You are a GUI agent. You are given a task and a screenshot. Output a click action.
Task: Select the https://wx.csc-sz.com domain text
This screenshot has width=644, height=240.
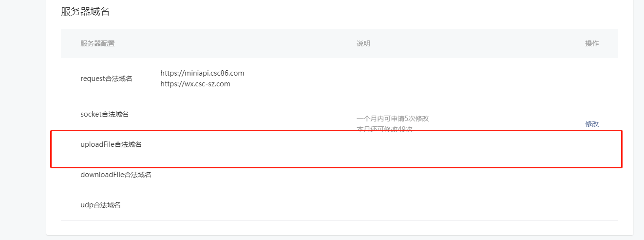click(195, 84)
